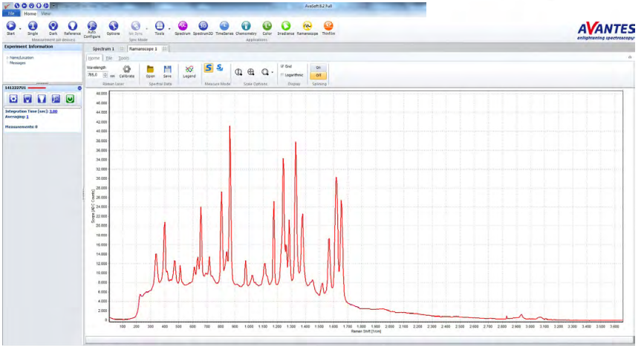Launch the Chemometry application
The image size is (644, 347).
pyautogui.click(x=246, y=28)
